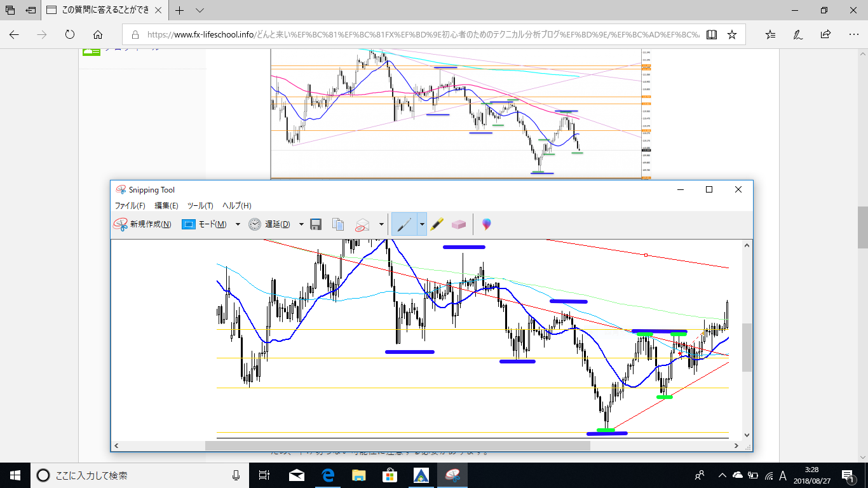Viewport: 868px width, 488px height.
Task: Edit the snip in Paint 3D
Action: 486,224
